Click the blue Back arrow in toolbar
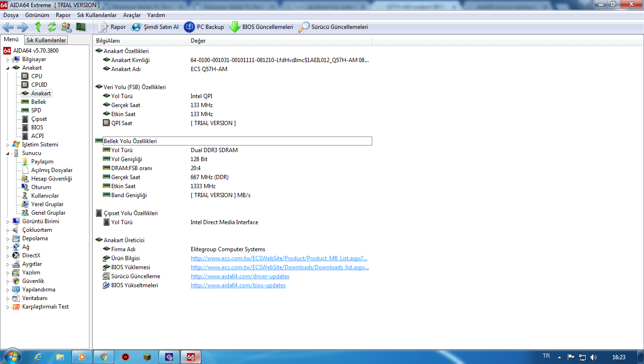The width and height of the screenshot is (644, 364). pos(9,27)
